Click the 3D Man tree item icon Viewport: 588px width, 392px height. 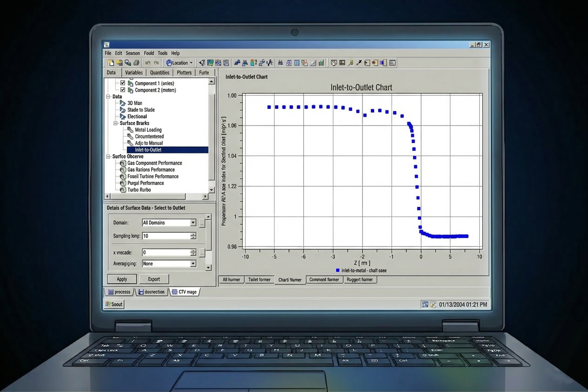(x=123, y=103)
